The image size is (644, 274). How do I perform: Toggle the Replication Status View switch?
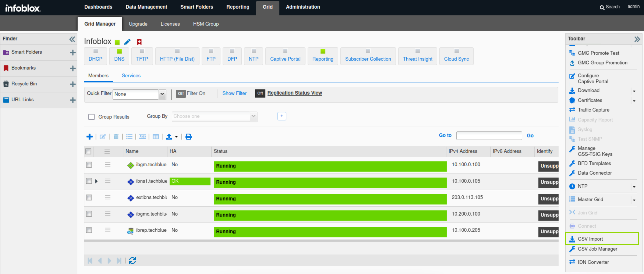coord(260,93)
